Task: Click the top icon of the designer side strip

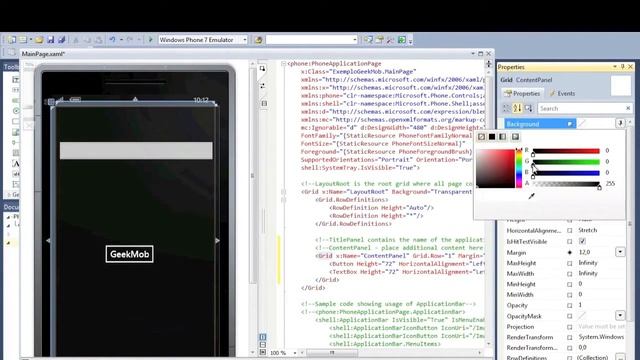Action: pos(263,69)
